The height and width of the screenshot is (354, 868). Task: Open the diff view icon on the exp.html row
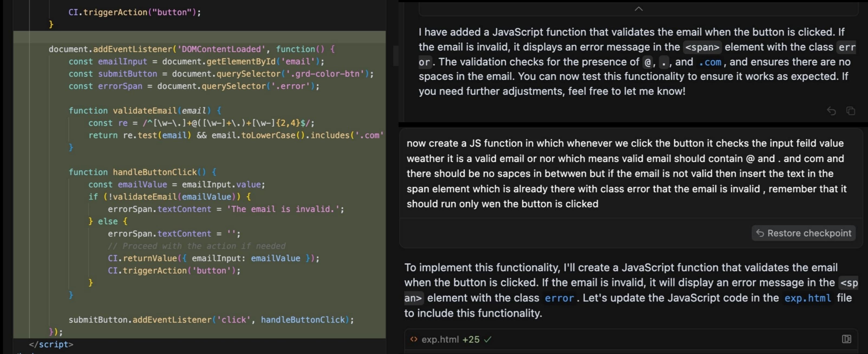click(846, 339)
